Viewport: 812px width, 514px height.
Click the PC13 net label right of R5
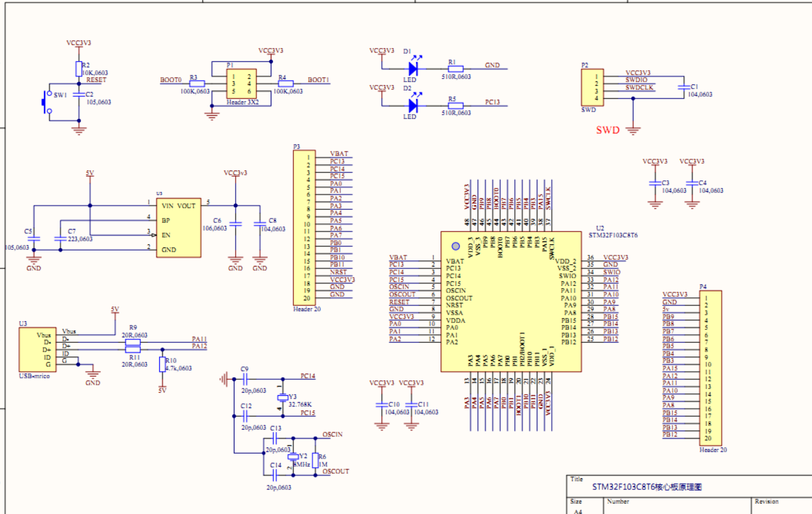point(492,102)
